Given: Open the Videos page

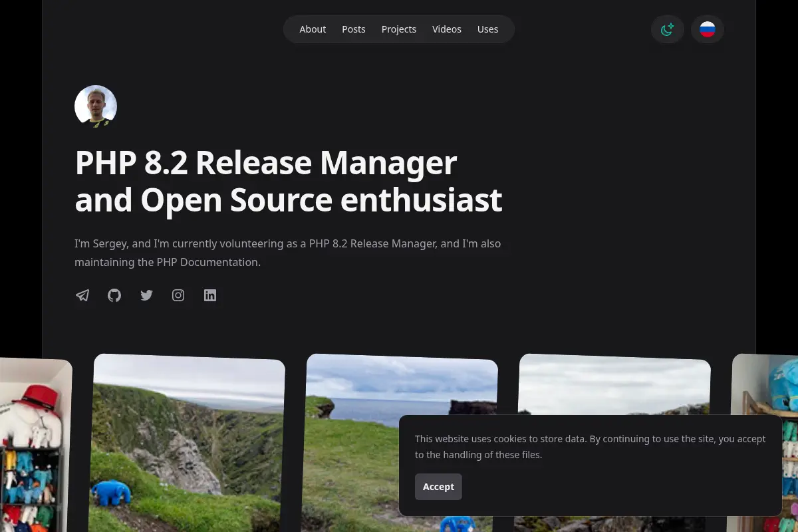Looking at the screenshot, I should pyautogui.click(x=447, y=29).
